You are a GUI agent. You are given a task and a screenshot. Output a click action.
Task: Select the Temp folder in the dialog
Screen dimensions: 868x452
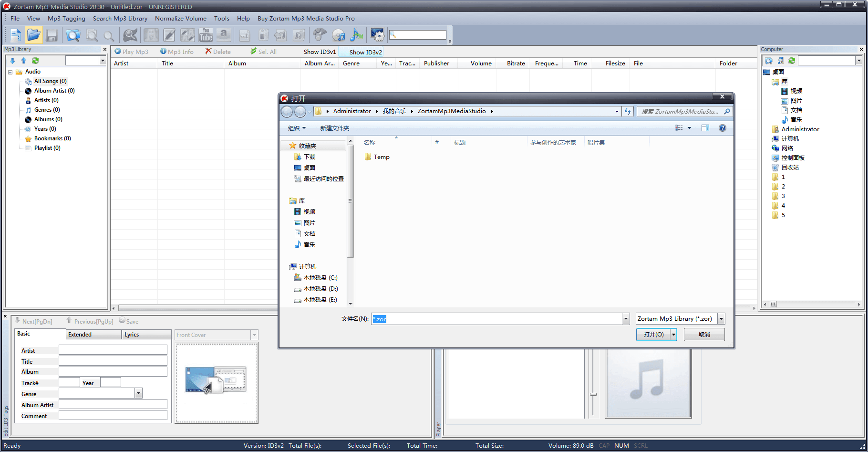(x=377, y=157)
